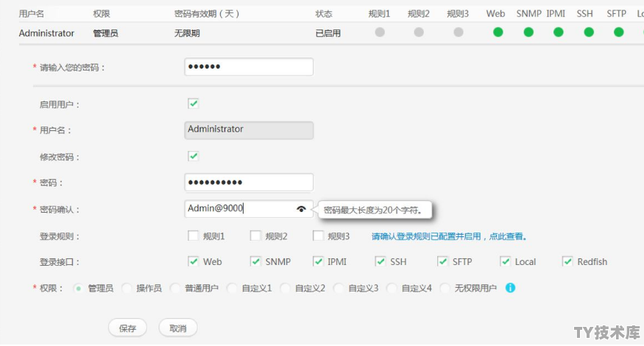
Task: Select the 自定义2 permission radio button
Action: [285, 289]
